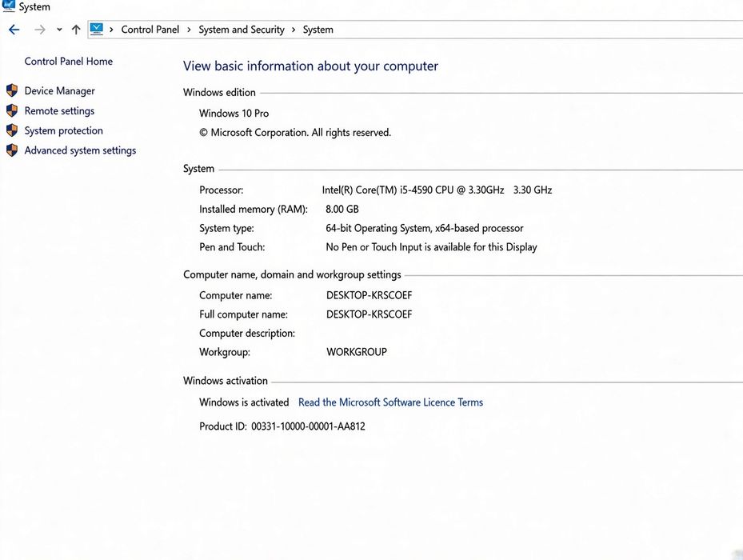Click the Processor label
The width and height of the screenshot is (743, 560).
222,190
